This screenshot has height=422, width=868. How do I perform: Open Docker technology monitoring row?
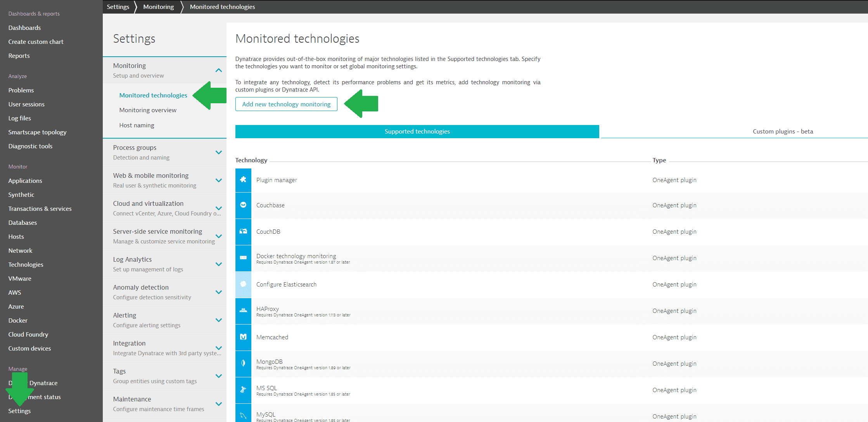click(552, 258)
